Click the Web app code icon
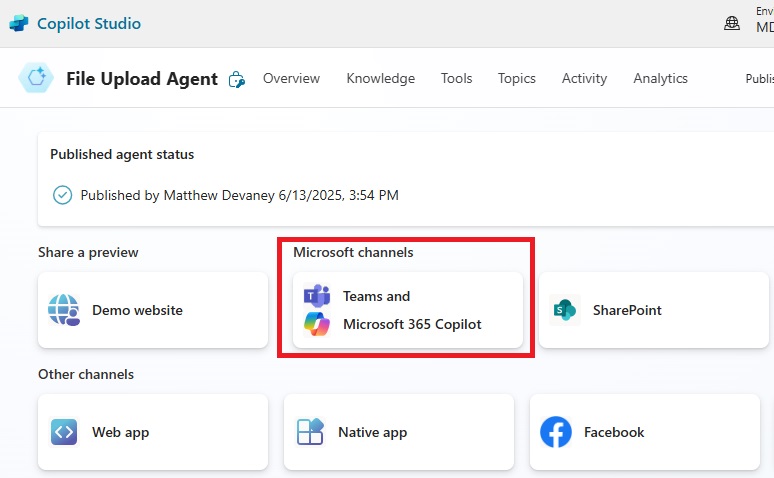 coord(64,432)
